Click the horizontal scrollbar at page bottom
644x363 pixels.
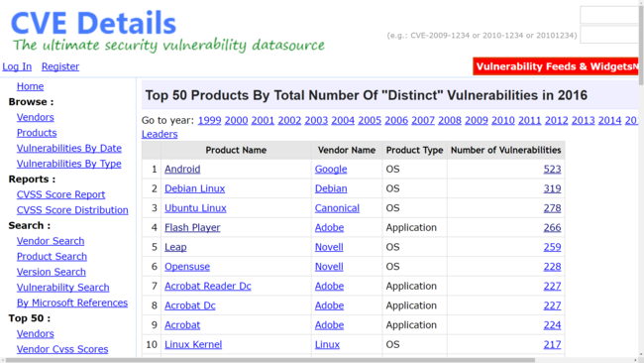point(270,360)
